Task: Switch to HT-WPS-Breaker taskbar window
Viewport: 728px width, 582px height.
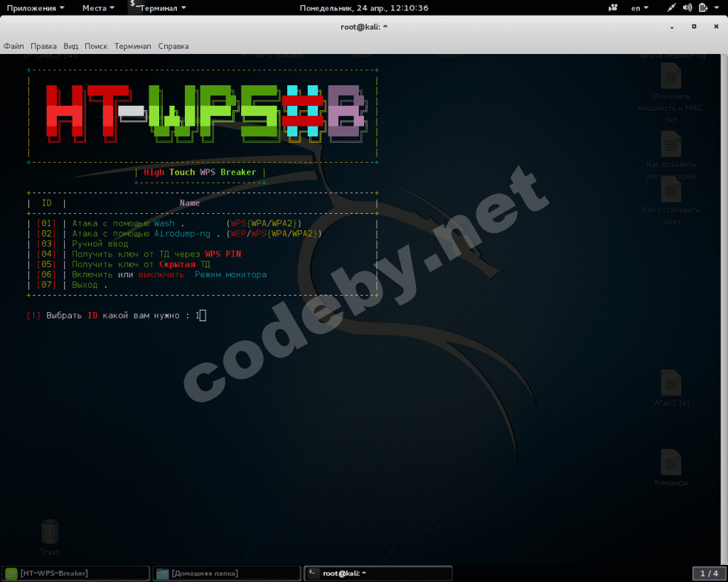Action: click(75, 573)
